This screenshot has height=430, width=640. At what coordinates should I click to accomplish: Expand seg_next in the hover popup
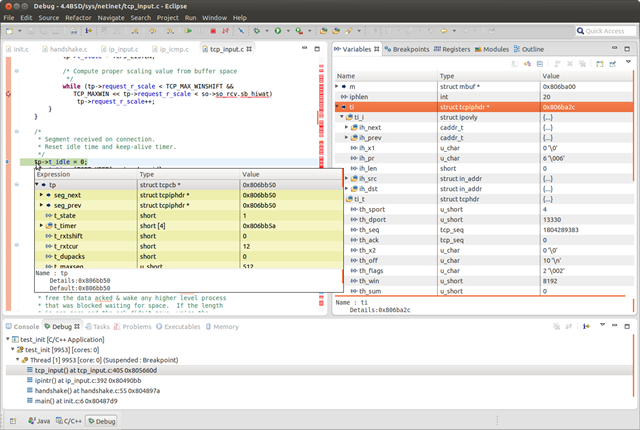(x=41, y=195)
